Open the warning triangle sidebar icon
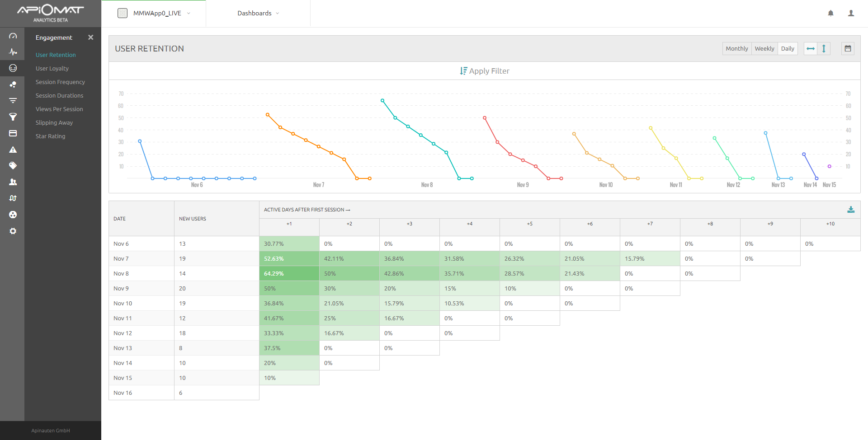 [13, 150]
